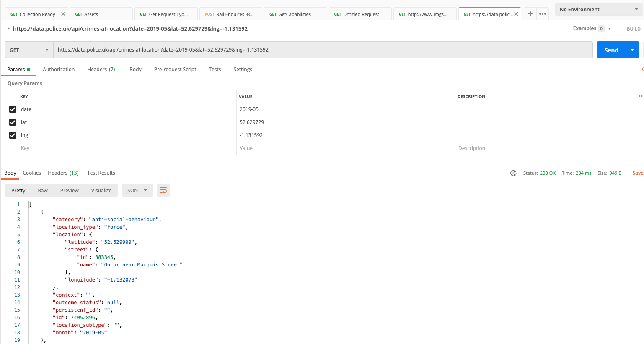Switch to Rail Enquires POST tab
The image size is (644, 344).
pos(231,14)
